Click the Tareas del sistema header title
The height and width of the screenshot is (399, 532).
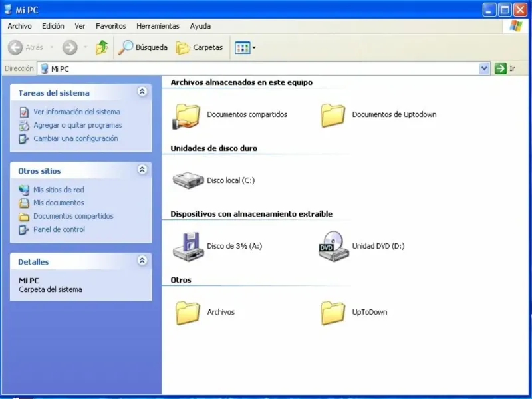point(54,93)
